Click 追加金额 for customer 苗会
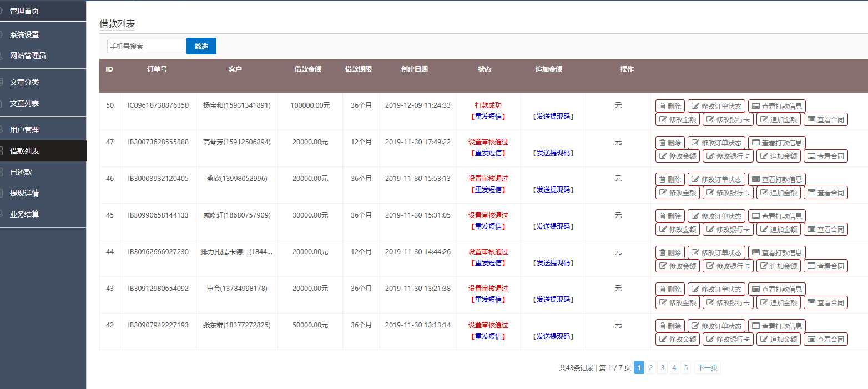Image resolution: width=868 pixels, height=389 pixels. (x=778, y=302)
